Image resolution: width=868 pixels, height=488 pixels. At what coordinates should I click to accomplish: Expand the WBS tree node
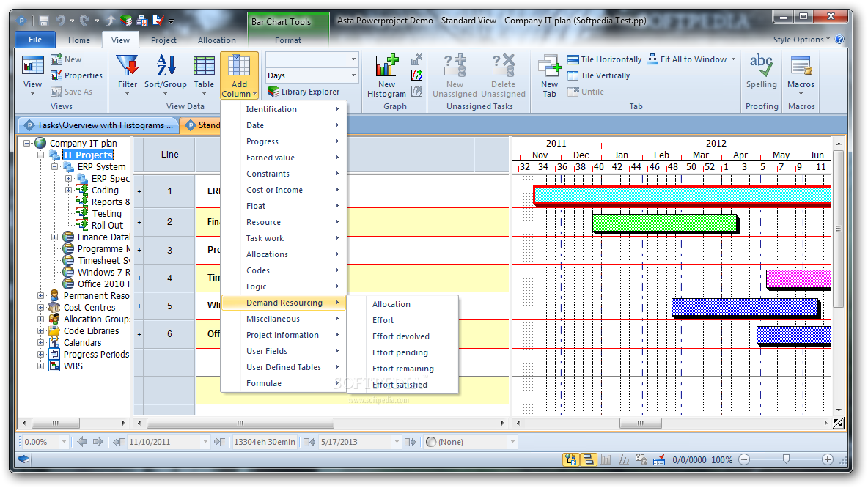[x=40, y=366]
